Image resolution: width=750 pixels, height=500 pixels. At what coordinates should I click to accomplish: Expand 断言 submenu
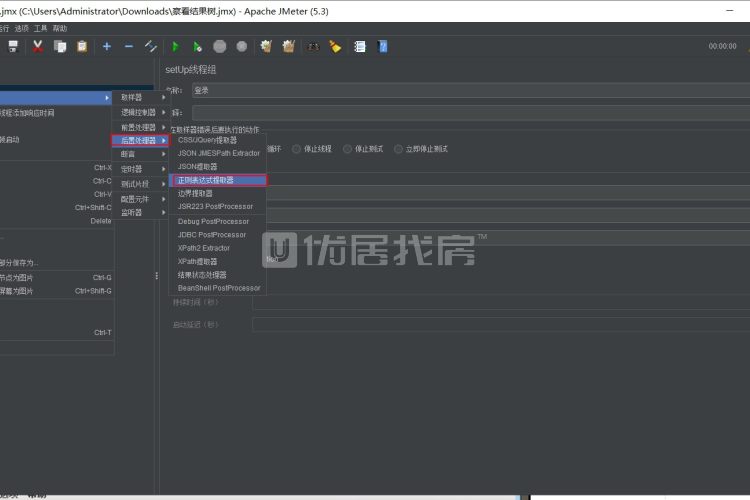click(141, 154)
